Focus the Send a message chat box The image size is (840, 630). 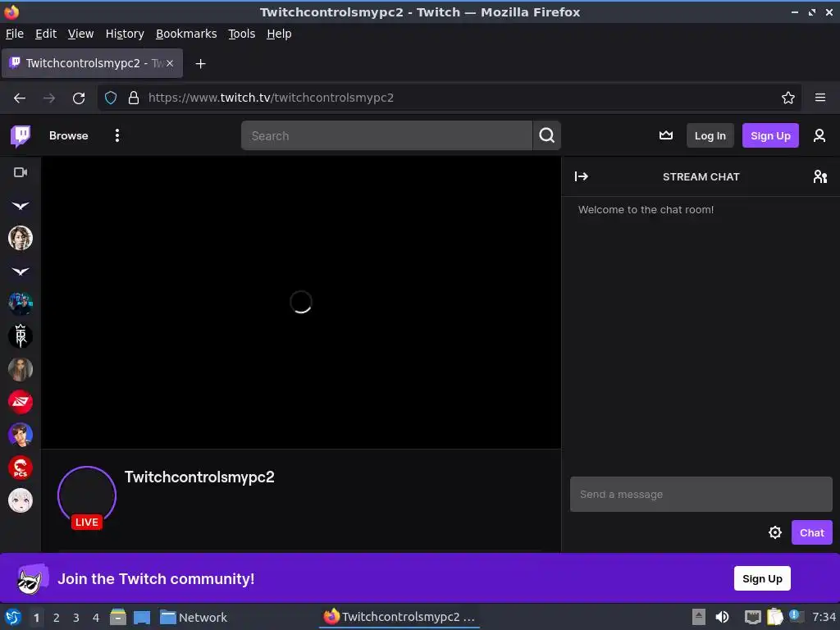[x=701, y=494]
